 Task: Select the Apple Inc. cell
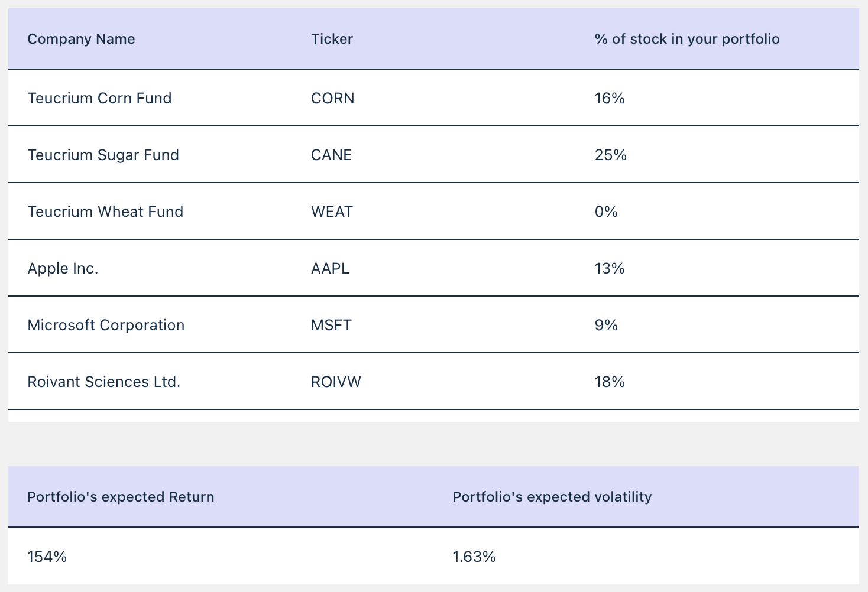click(x=63, y=268)
